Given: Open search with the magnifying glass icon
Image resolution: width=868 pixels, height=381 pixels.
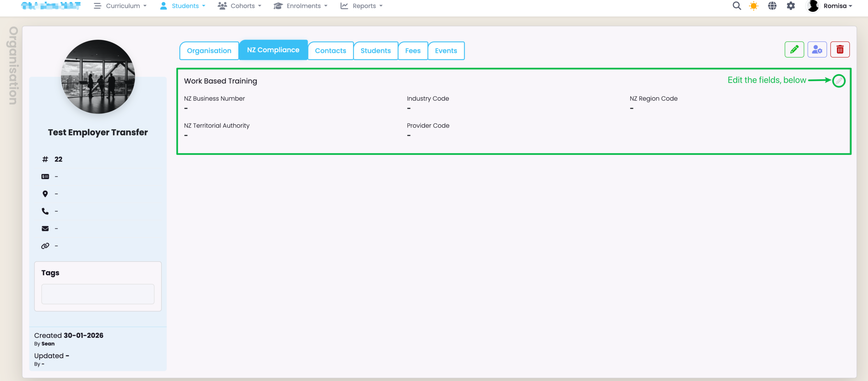Looking at the screenshot, I should click(736, 6).
